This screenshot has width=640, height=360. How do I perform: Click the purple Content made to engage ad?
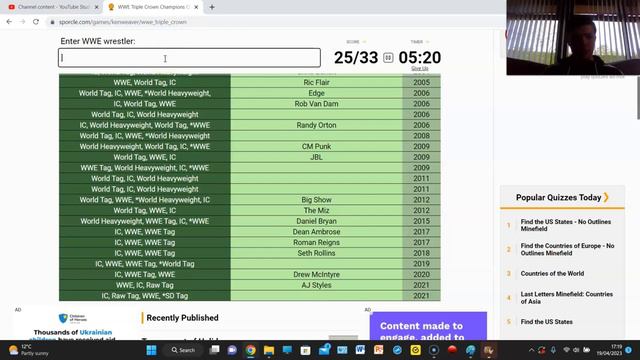(x=428, y=326)
